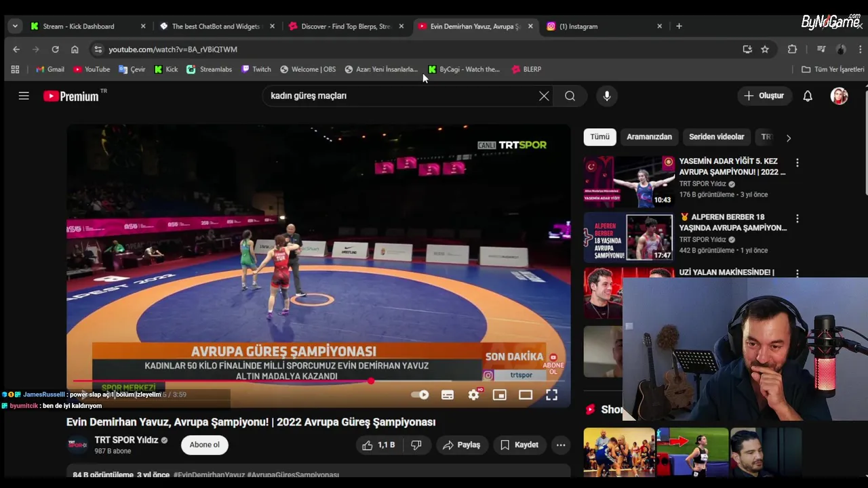The width and height of the screenshot is (868, 488).
Task: Select the Aramanızdan filter chip
Action: click(x=649, y=137)
